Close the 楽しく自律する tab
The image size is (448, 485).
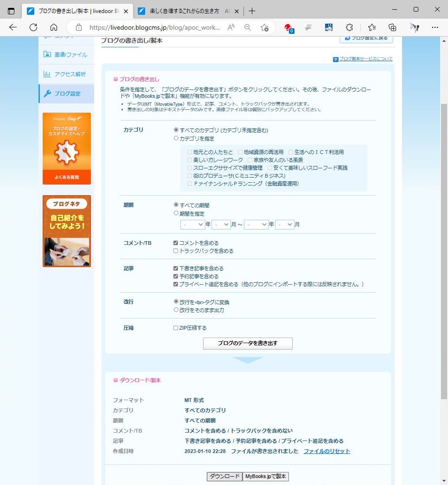point(237,12)
